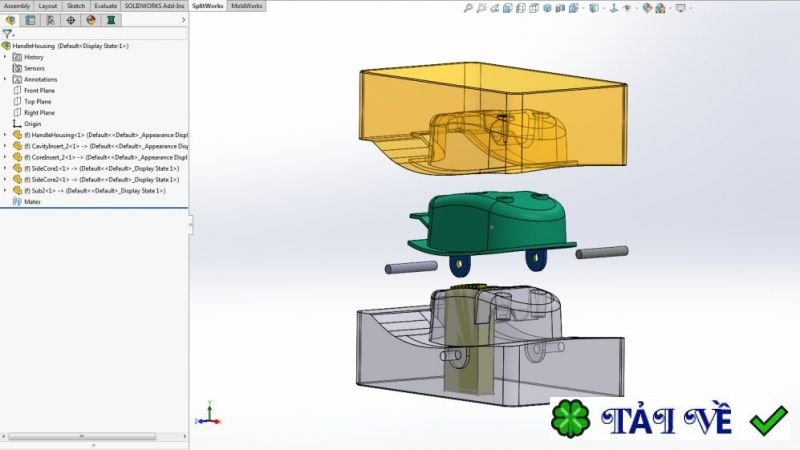Click the Edit Appearance color ball icon

click(x=647, y=8)
